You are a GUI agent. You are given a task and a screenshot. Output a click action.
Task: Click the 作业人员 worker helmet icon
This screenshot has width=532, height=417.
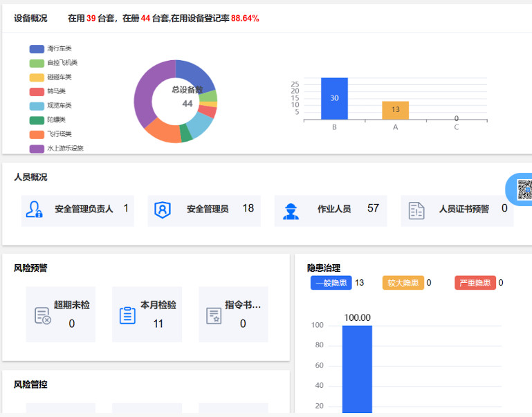pos(291,211)
